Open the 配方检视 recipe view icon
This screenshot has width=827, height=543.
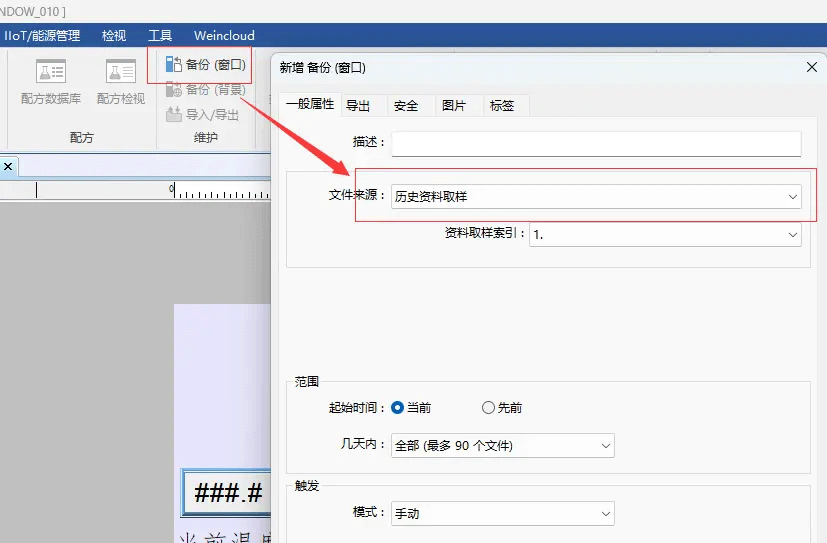point(121,72)
